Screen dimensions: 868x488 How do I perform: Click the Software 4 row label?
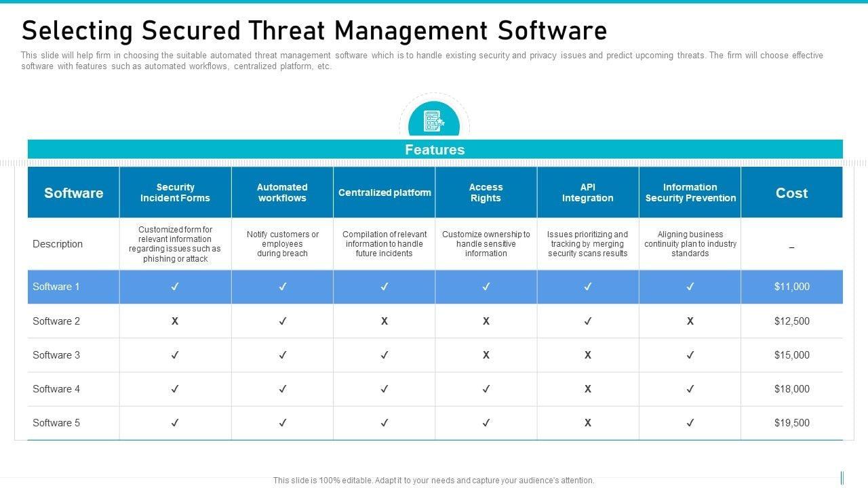pyautogui.click(x=56, y=389)
